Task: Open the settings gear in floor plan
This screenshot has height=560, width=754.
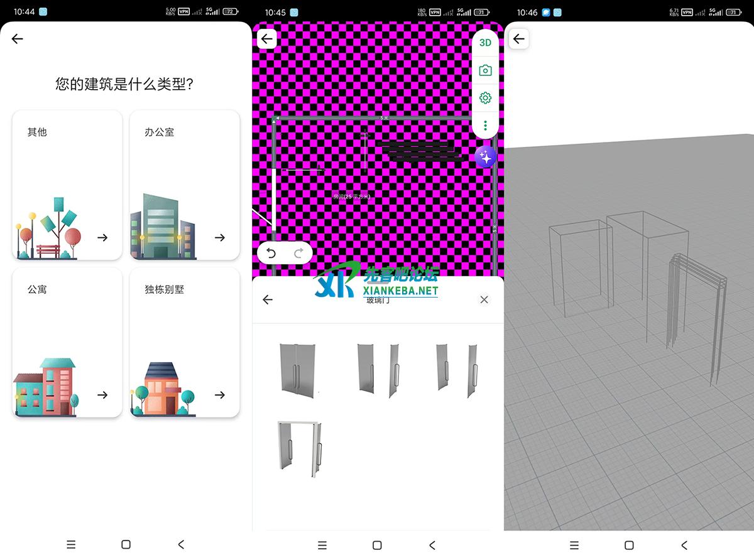Action: (x=485, y=98)
